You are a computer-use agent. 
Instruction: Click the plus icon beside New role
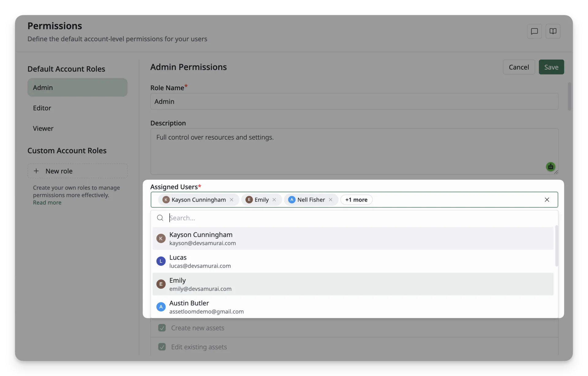coord(36,171)
